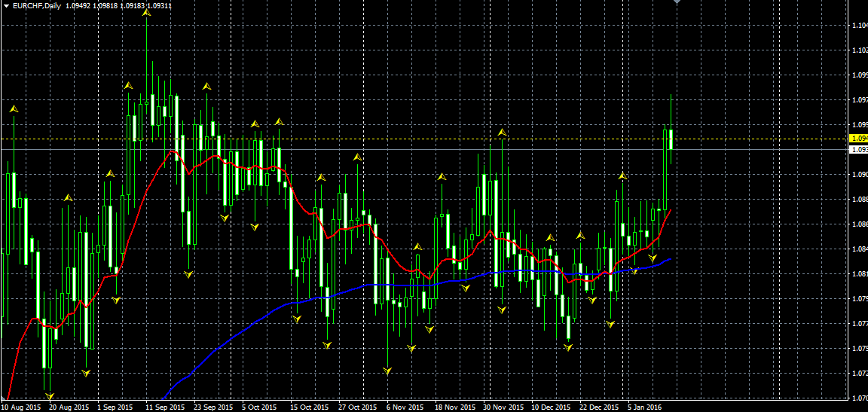Screen dimensions: 868x412
Task: Click the 1.079 price scale label
Action: tap(859, 299)
